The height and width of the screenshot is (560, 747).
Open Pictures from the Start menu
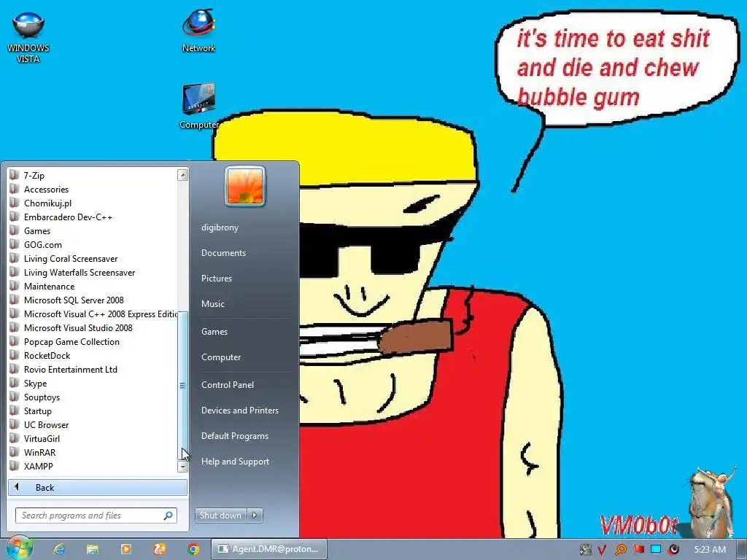[x=216, y=279]
